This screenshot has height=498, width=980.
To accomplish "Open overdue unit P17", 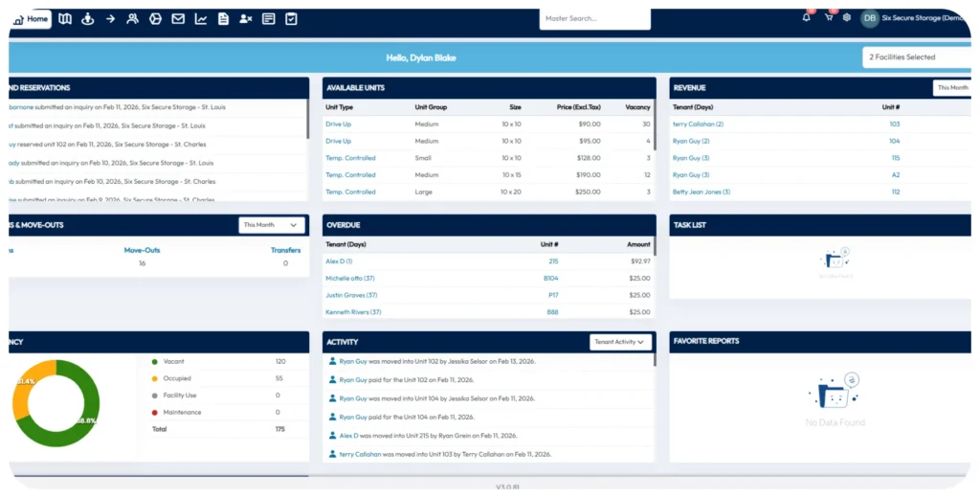I will (x=553, y=295).
